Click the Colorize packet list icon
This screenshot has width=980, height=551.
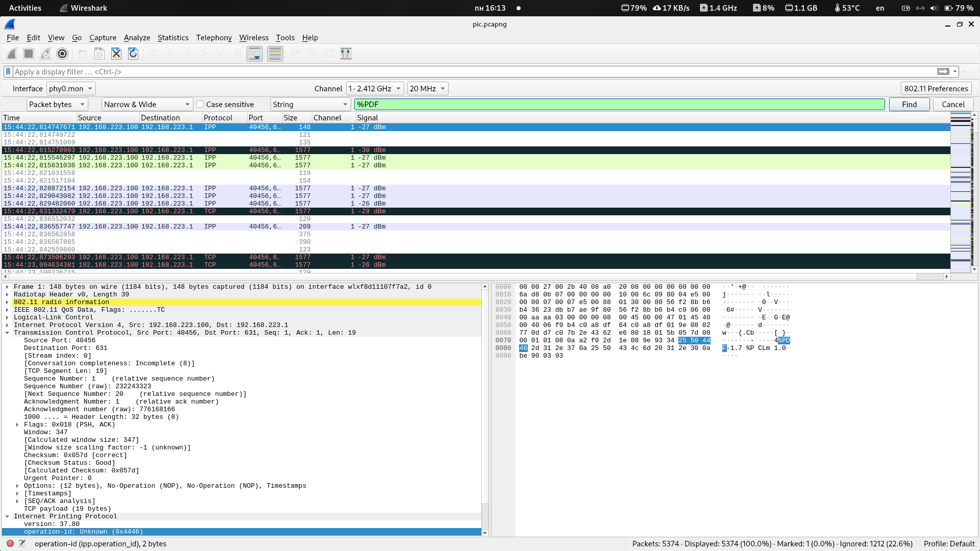pyautogui.click(x=274, y=53)
